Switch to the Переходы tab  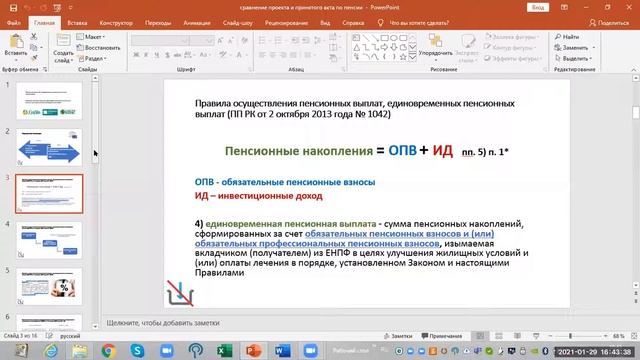[158, 23]
